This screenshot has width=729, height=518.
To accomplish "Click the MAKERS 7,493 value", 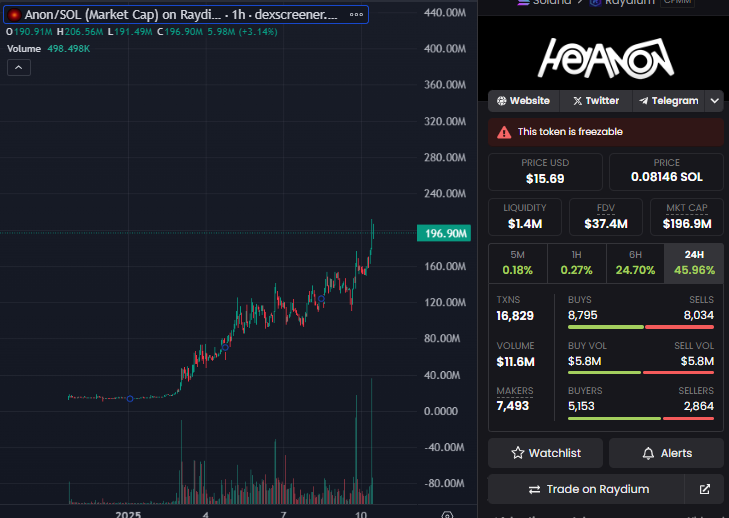I will (513, 406).
